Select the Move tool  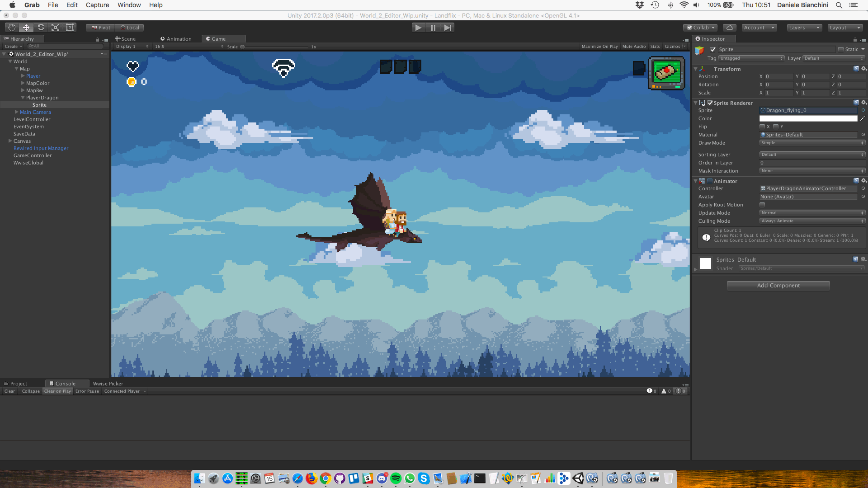[26, 28]
